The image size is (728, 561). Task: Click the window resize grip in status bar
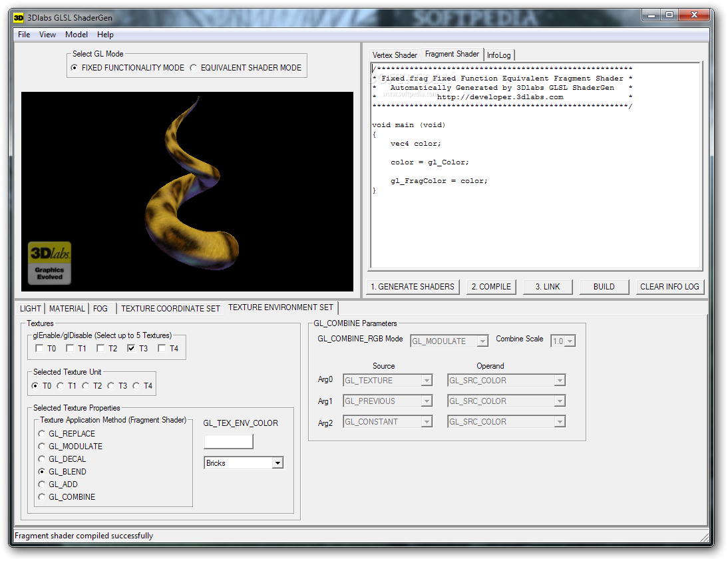[705, 537]
